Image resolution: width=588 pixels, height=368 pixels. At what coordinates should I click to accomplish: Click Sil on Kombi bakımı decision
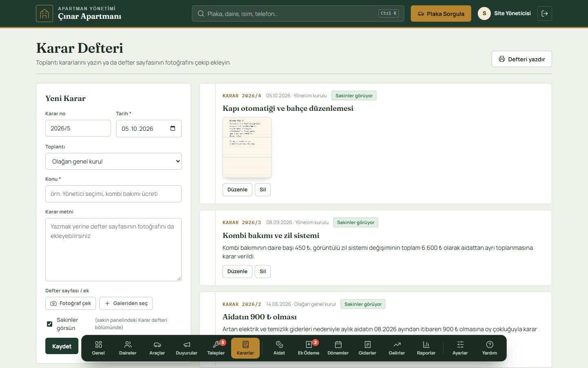(263, 272)
